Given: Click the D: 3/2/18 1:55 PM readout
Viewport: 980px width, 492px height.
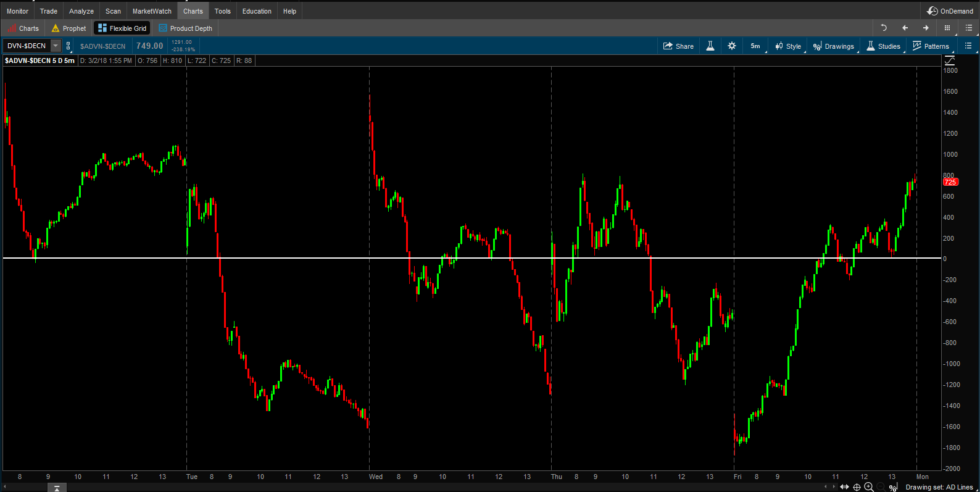Looking at the screenshot, I should coord(106,60).
